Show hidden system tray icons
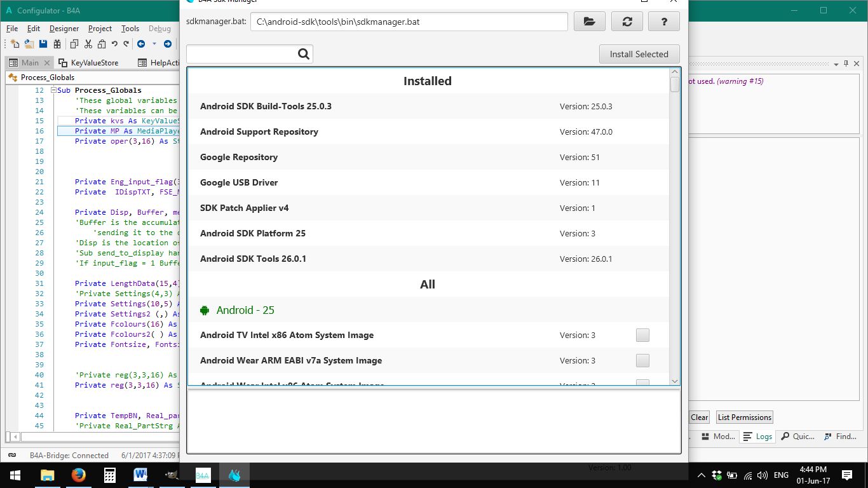This screenshot has width=868, height=488. click(x=702, y=475)
